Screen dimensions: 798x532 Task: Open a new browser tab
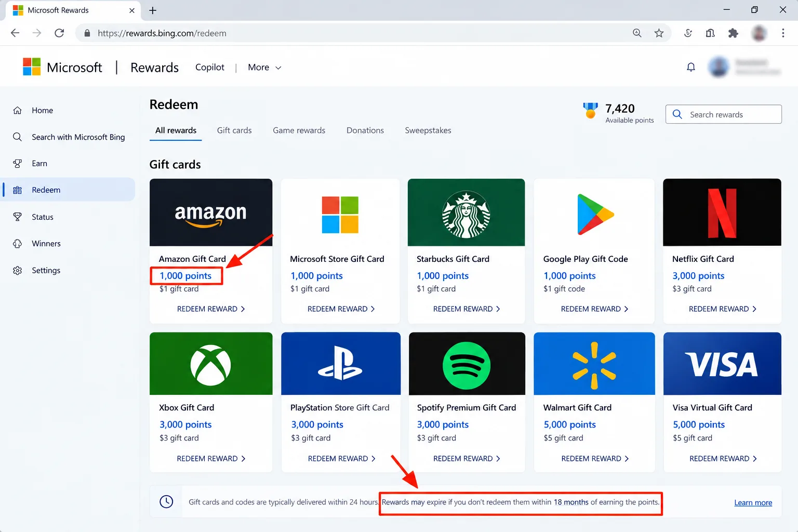coord(153,10)
